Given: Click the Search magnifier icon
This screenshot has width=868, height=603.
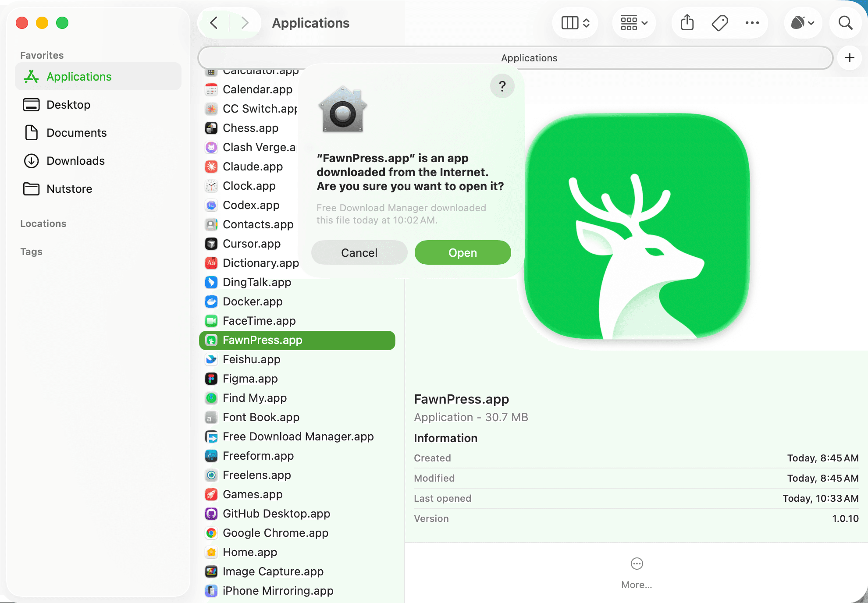Looking at the screenshot, I should pos(845,23).
